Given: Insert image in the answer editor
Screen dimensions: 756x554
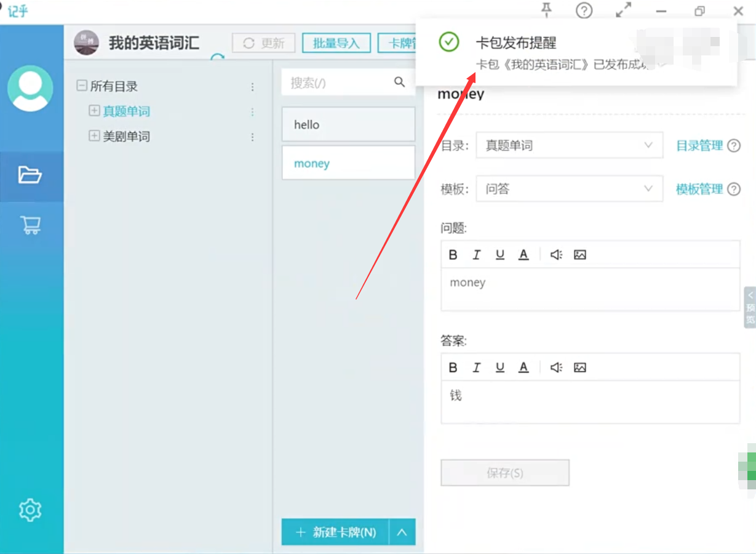Looking at the screenshot, I should click(580, 367).
